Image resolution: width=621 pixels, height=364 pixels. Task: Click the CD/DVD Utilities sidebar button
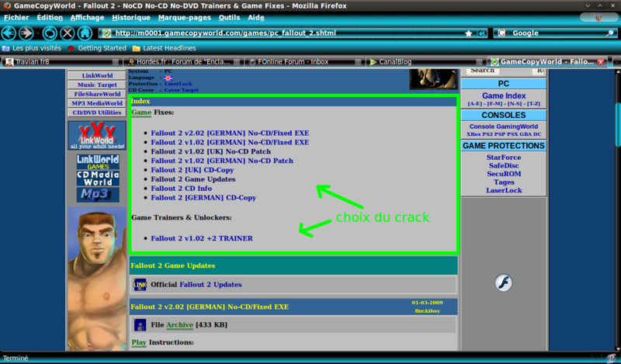click(x=97, y=113)
